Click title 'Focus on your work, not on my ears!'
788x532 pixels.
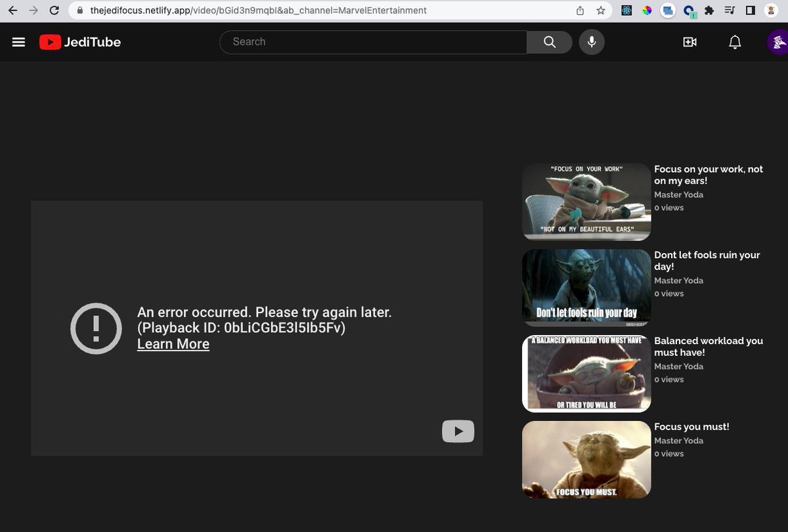tap(709, 175)
